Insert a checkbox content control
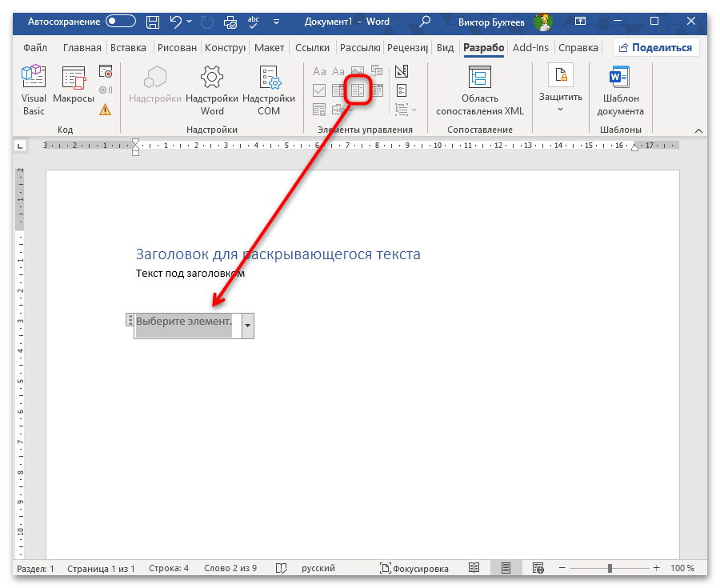The image size is (720, 588). pyautogui.click(x=318, y=90)
